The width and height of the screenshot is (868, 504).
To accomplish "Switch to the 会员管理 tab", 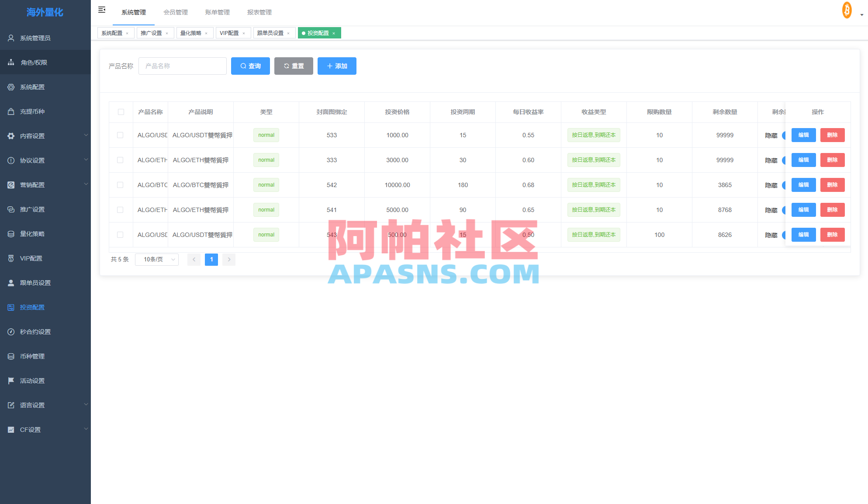I will (x=176, y=12).
